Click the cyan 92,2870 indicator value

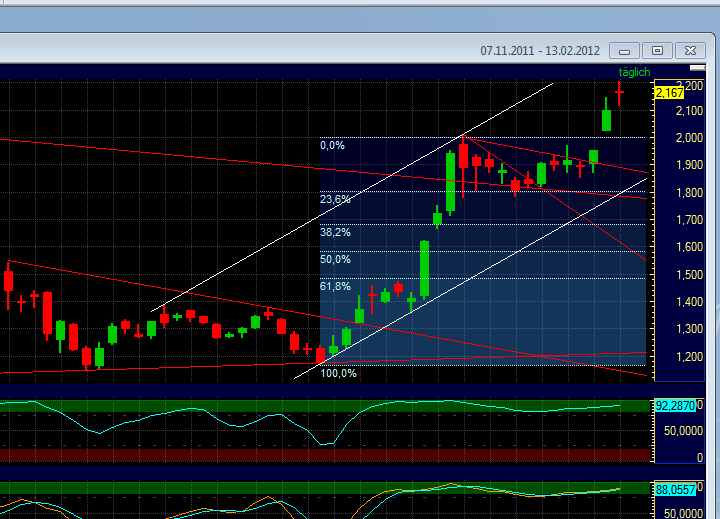[x=675, y=406]
